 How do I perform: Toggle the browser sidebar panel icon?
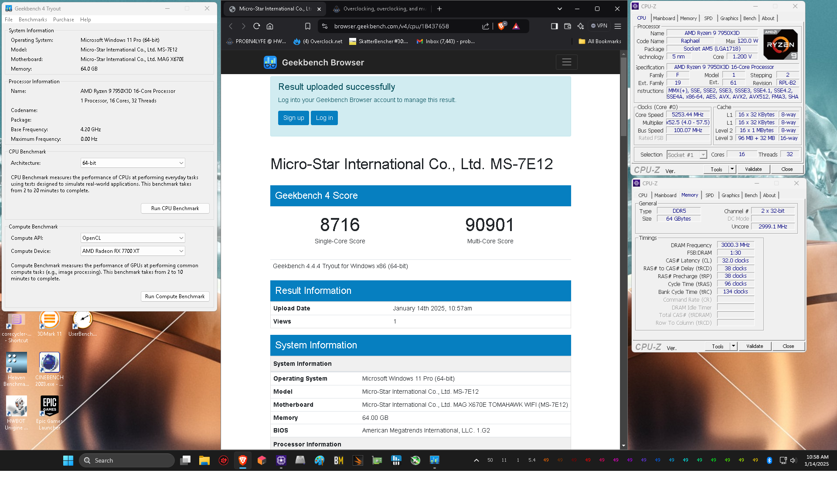tap(554, 26)
